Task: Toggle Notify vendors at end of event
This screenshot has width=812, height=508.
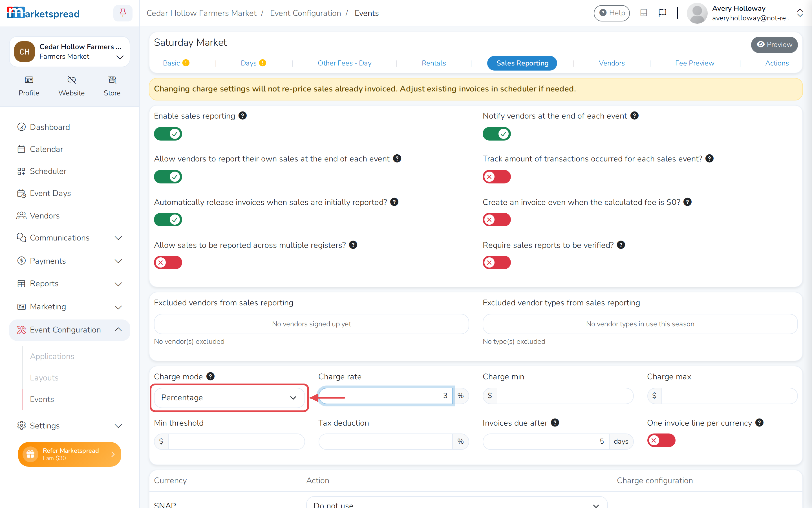Action: pos(497,134)
